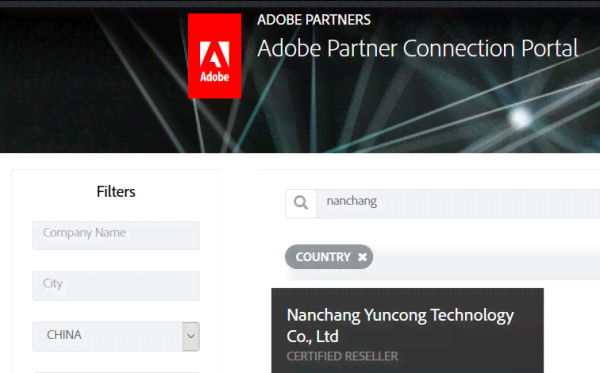The height and width of the screenshot is (373, 600).
Task: Focus the City filter field
Action: pyautogui.click(x=116, y=286)
